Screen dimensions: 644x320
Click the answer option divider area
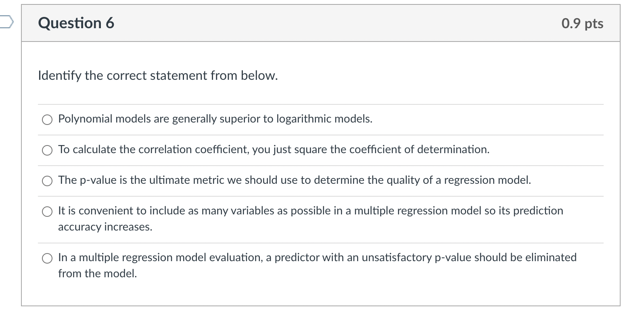[321, 134]
